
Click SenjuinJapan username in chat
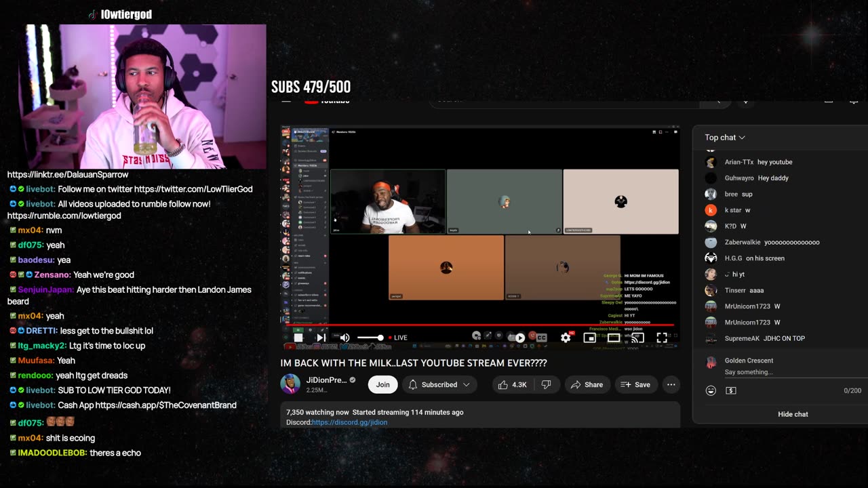pyautogui.click(x=45, y=289)
